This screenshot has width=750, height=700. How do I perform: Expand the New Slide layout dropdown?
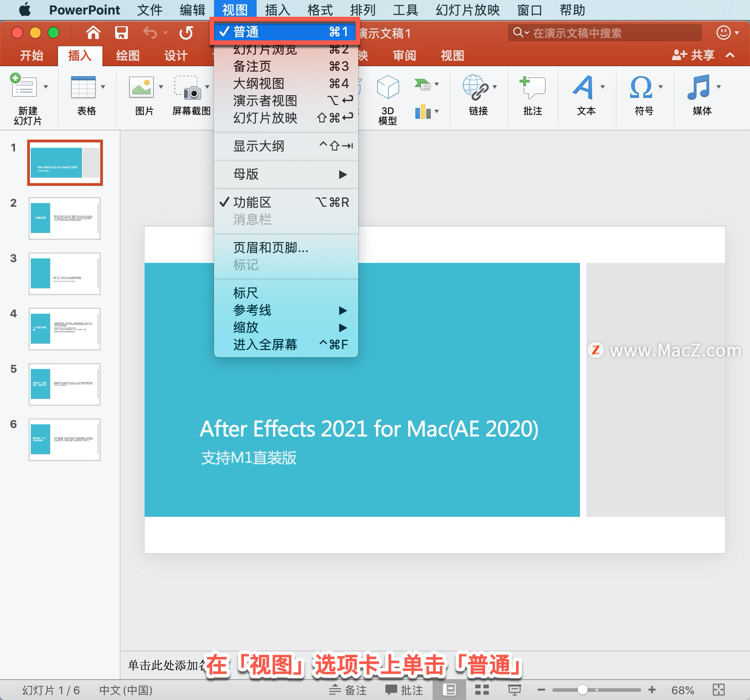tap(46, 87)
